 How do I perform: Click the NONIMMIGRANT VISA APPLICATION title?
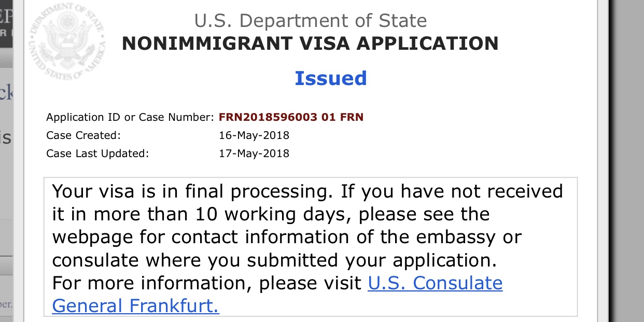(x=310, y=44)
